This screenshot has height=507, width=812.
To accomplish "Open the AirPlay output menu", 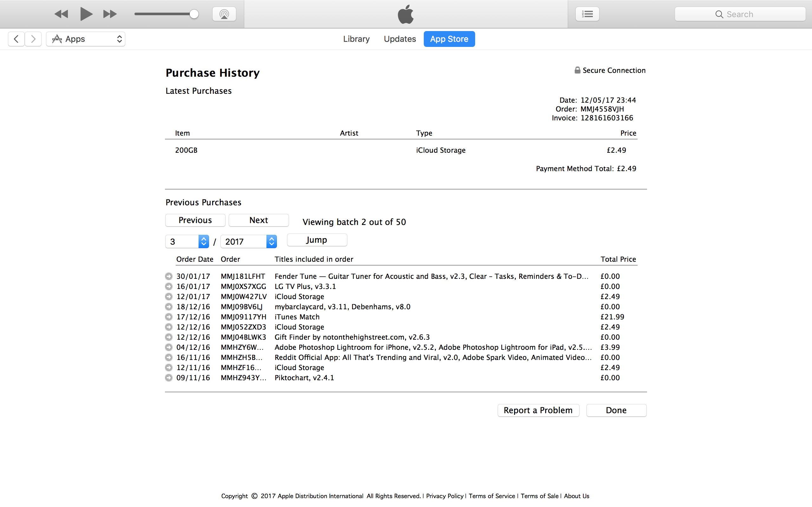I will pyautogui.click(x=224, y=14).
